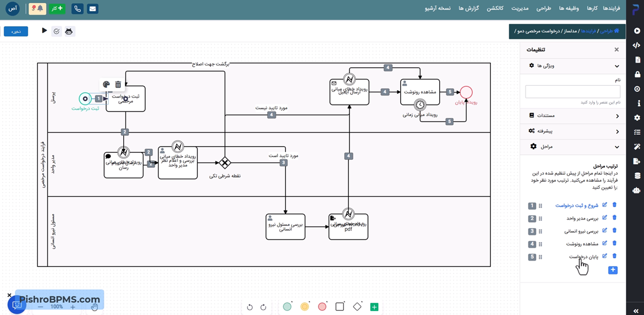
Task: Undo the last diagram change
Action: pyautogui.click(x=250, y=307)
